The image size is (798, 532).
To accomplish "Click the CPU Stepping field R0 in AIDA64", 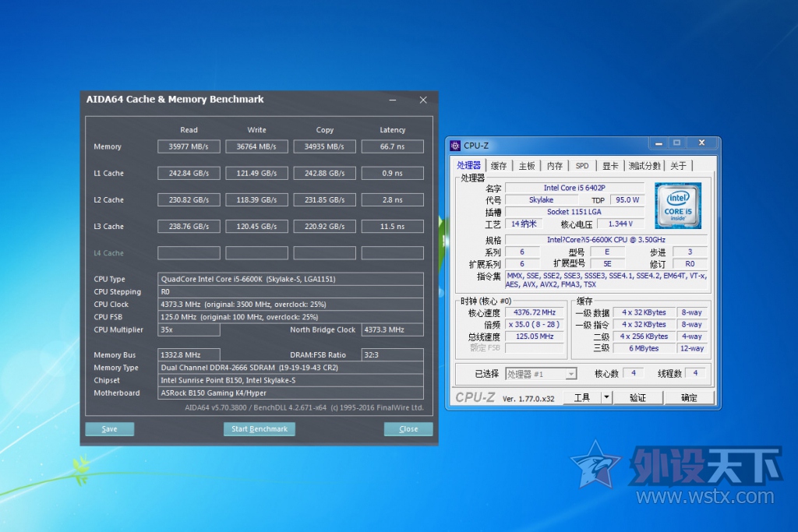I will point(291,291).
